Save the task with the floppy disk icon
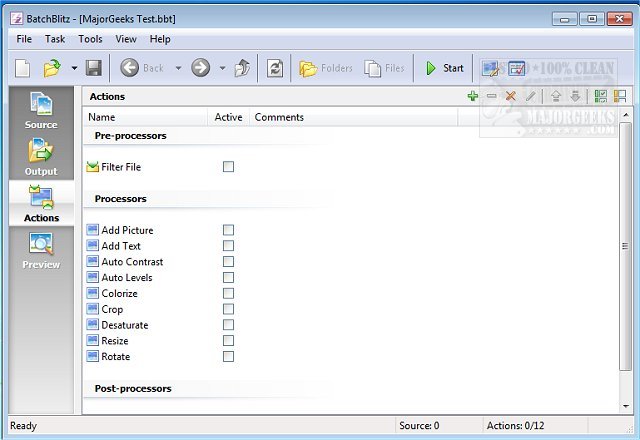 93,68
